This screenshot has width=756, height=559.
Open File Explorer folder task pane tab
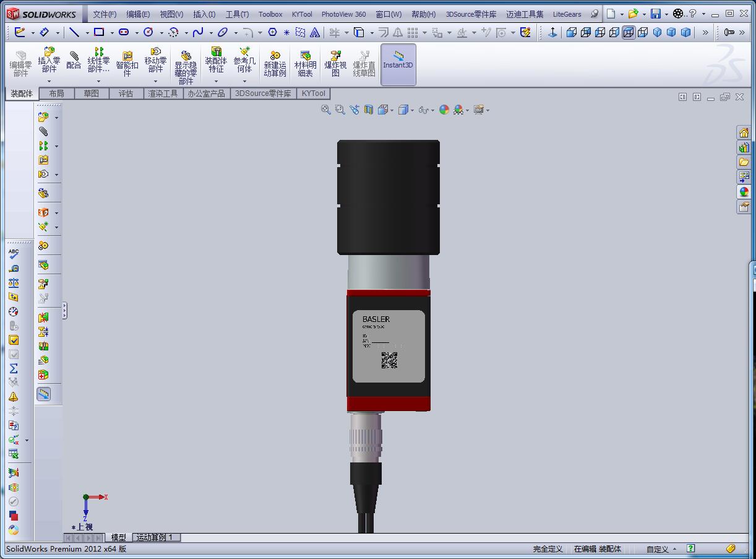point(744,162)
